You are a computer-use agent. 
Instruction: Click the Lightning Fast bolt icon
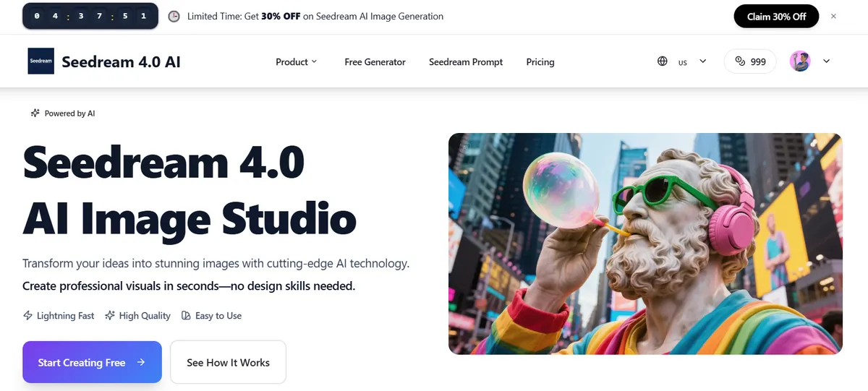28,316
